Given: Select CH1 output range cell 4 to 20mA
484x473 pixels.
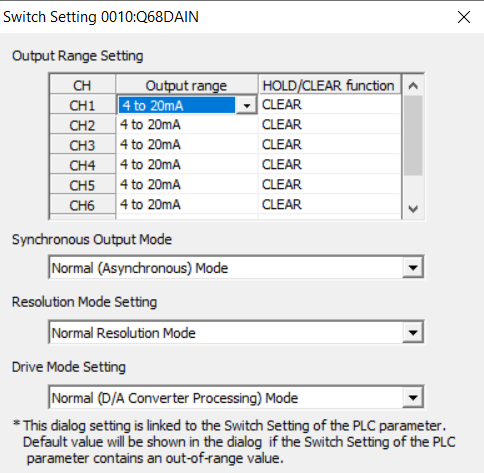Looking at the screenshot, I should [177, 105].
